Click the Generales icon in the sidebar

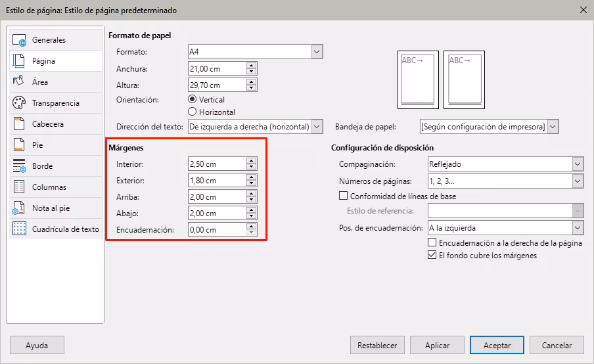pyautogui.click(x=20, y=40)
